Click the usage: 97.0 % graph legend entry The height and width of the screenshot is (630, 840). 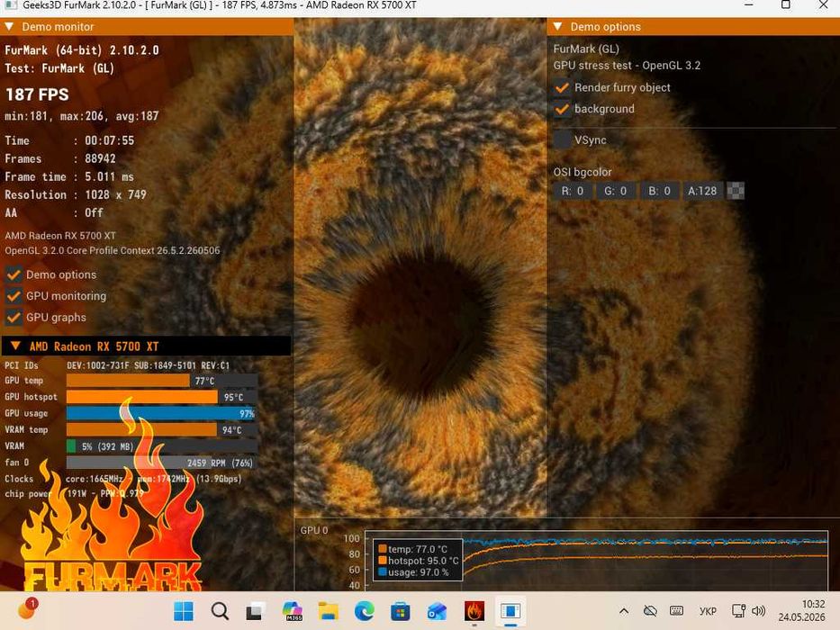click(413, 572)
